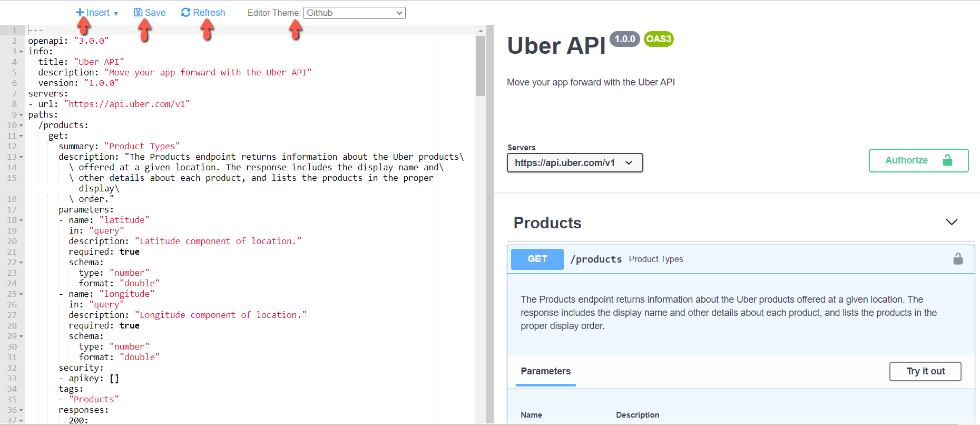Click the Refresh button
The height and width of the screenshot is (425, 980).
(203, 13)
